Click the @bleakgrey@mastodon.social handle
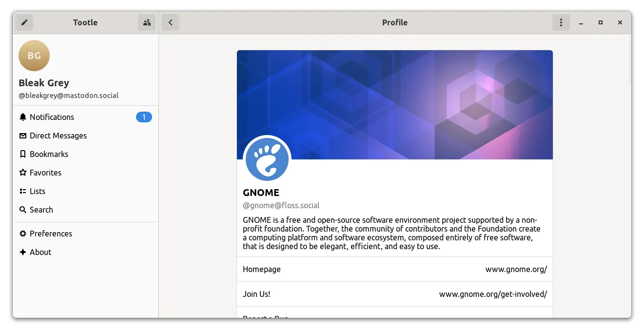 69,96
